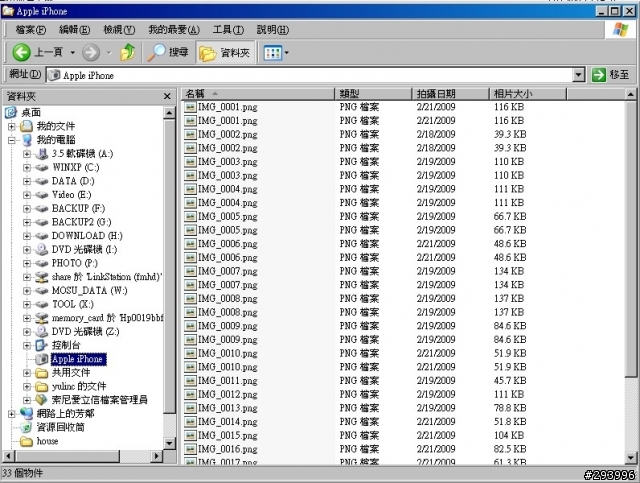Select the IMG_0013.png file icon
Viewport: 640px width, 483px height.
click(x=190, y=408)
